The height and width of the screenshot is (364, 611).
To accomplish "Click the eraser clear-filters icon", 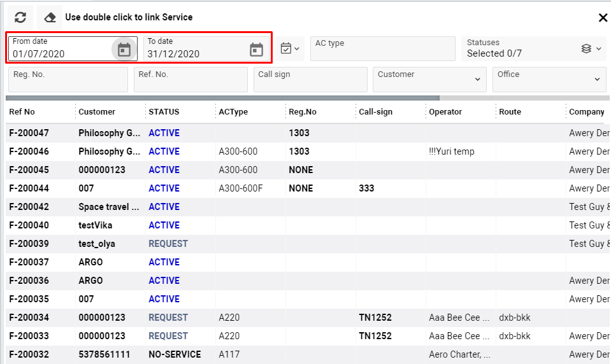I will tap(50, 17).
